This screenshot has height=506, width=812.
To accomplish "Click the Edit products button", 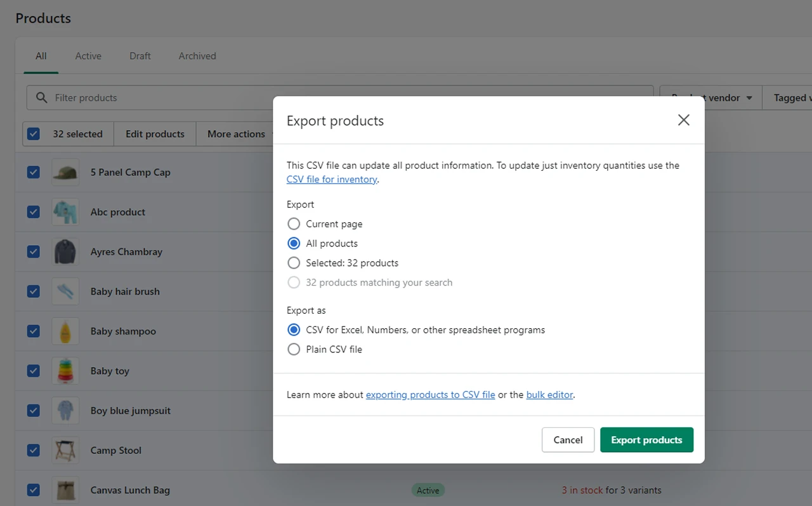I will (155, 134).
